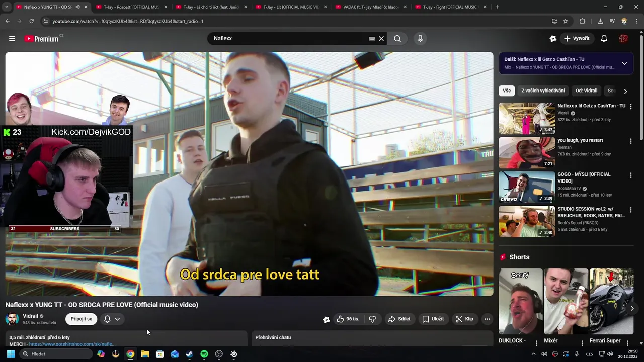Image resolution: width=644 pixels, height=362 pixels.
Task: Switch to T-Jay - Lit browser tab
Action: (x=290, y=7)
